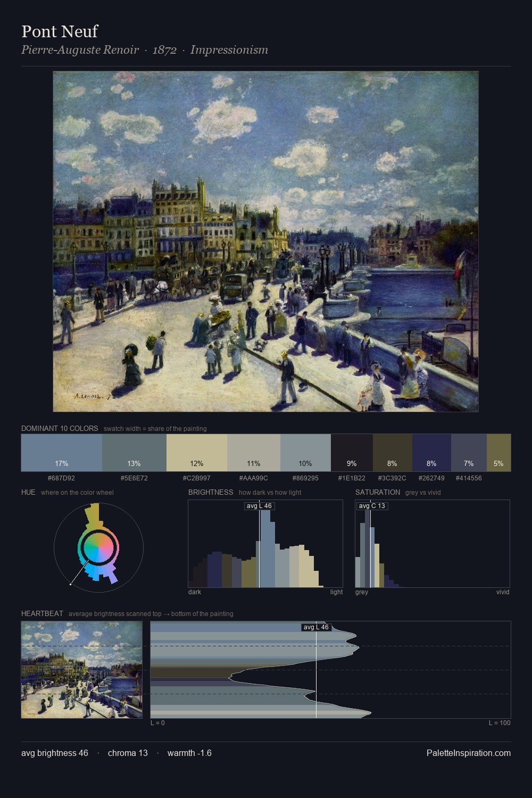Click the 'grey' axis label under Saturation
This screenshot has height=798, width=532.
tap(362, 592)
